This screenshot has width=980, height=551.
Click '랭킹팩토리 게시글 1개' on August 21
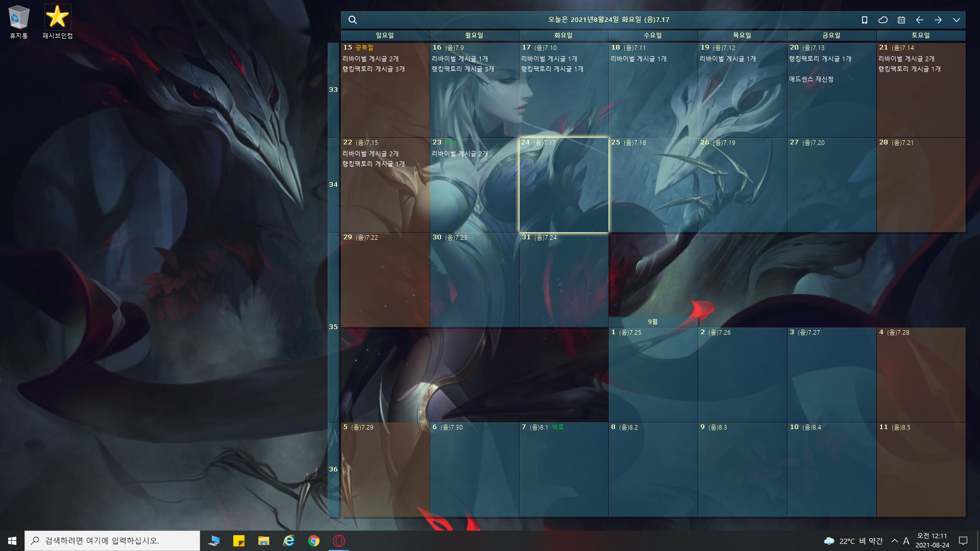click(910, 69)
